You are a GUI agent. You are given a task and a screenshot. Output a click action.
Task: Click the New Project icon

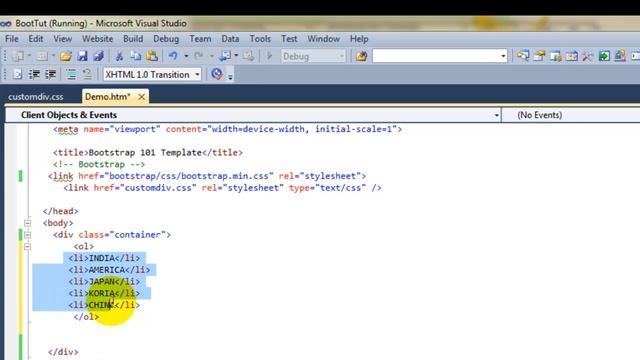click(x=18, y=56)
